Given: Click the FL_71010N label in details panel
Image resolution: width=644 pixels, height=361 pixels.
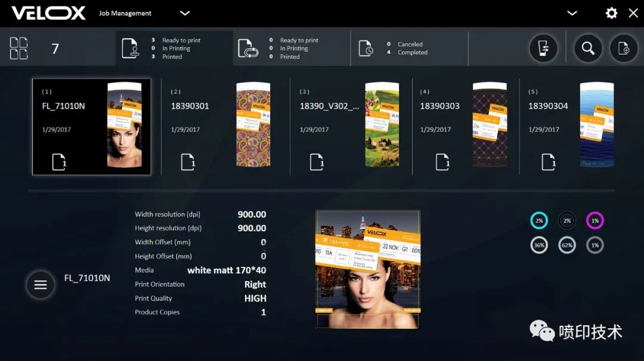Looking at the screenshot, I should 87,278.
